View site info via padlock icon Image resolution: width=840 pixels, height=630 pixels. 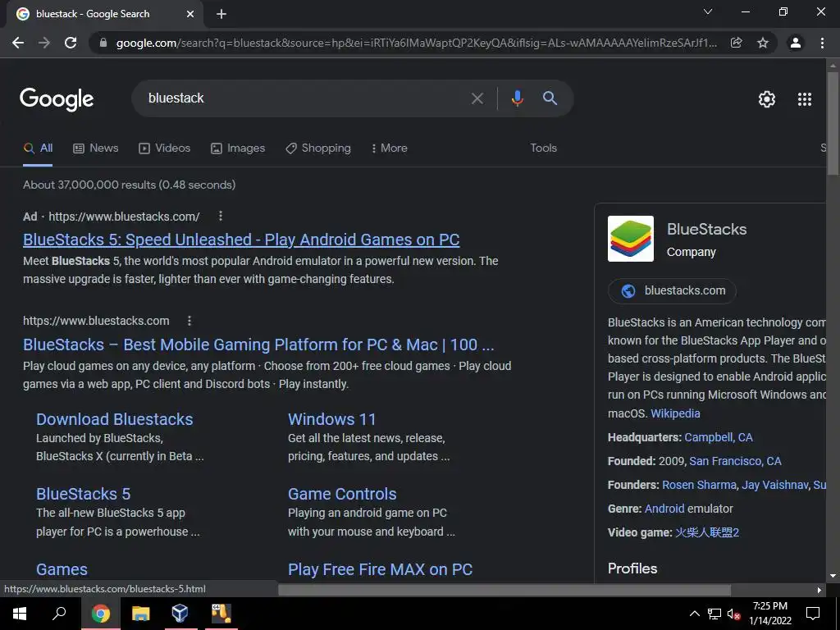point(103,43)
